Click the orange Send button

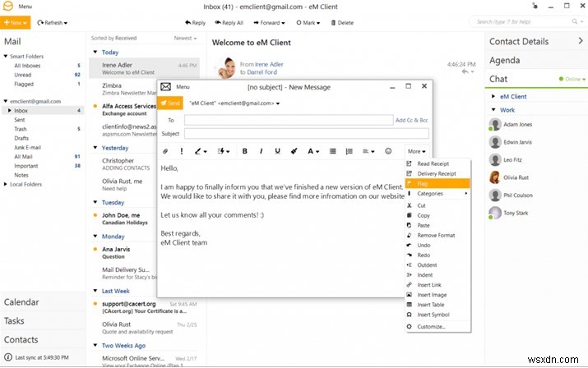(x=170, y=103)
